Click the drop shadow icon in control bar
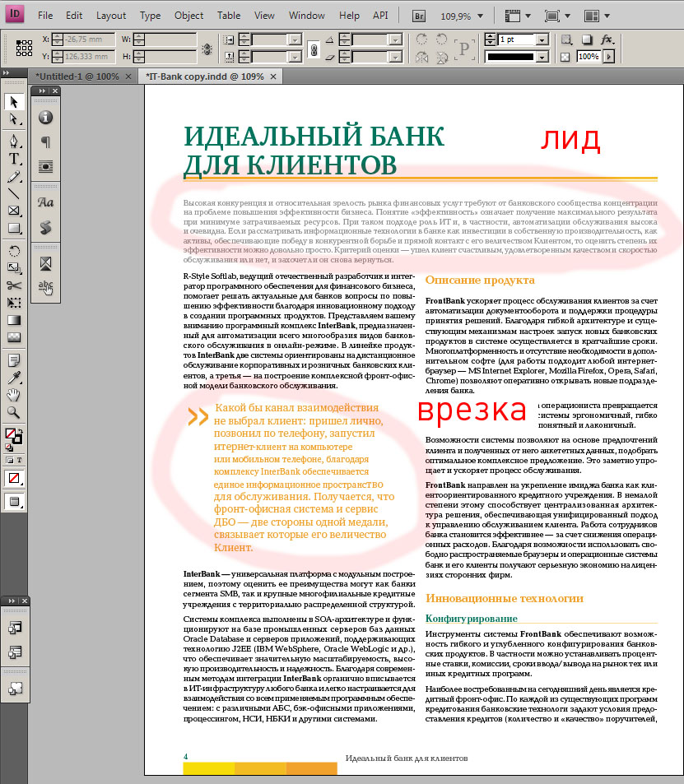Viewport: 684px width, 784px height. (586, 39)
